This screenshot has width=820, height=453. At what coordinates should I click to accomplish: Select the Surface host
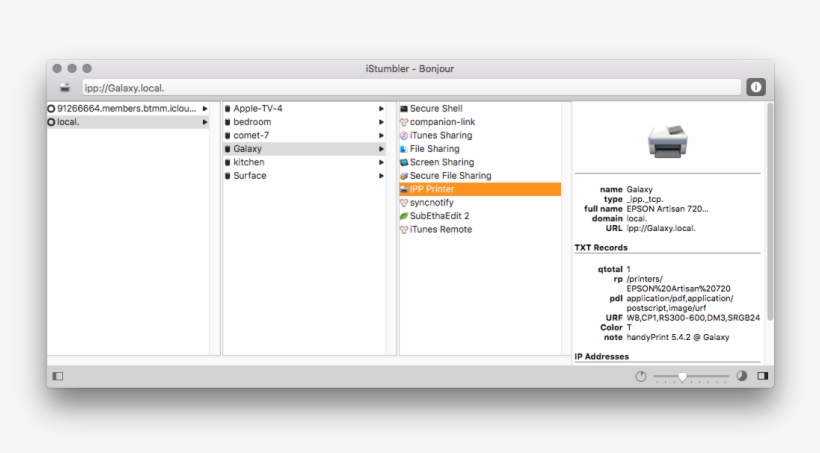click(304, 176)
